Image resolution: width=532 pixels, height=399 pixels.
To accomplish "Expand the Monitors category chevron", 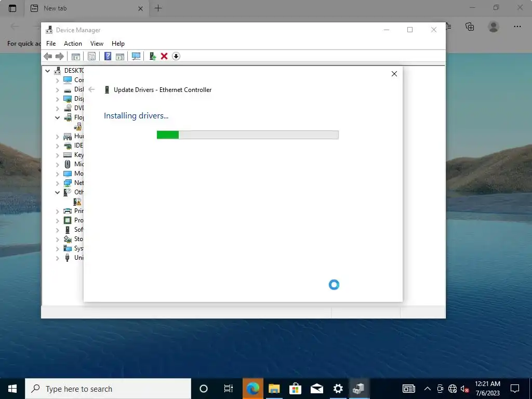I will 57,174.
